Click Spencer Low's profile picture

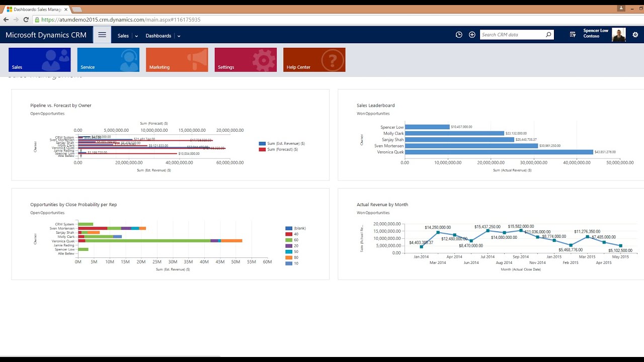coord(619,35)
